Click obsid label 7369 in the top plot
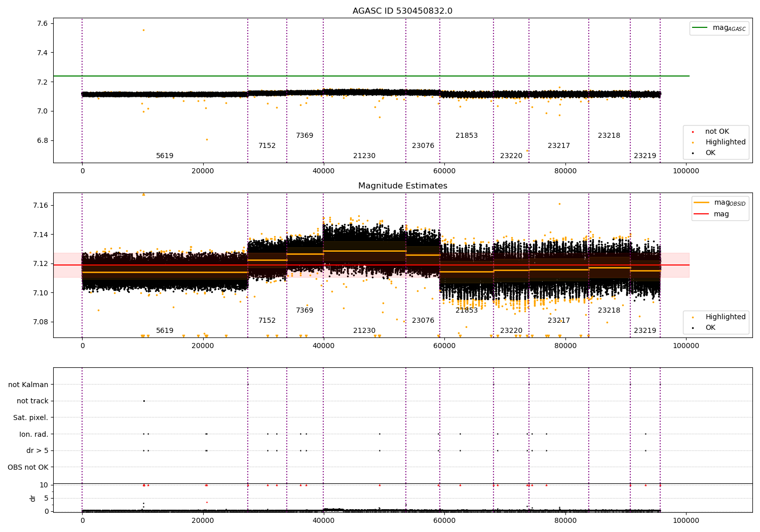This screenshot has height=532, width=760. click(x=305, y=136)
